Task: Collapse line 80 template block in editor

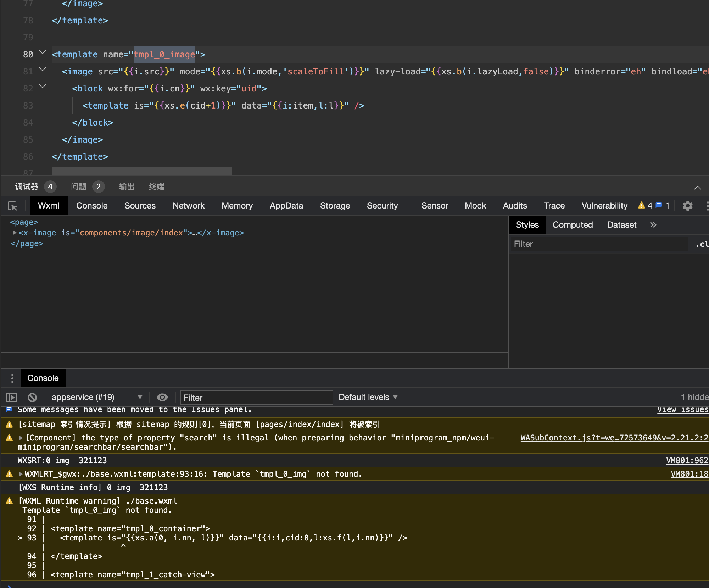Action: coord(42,53)
